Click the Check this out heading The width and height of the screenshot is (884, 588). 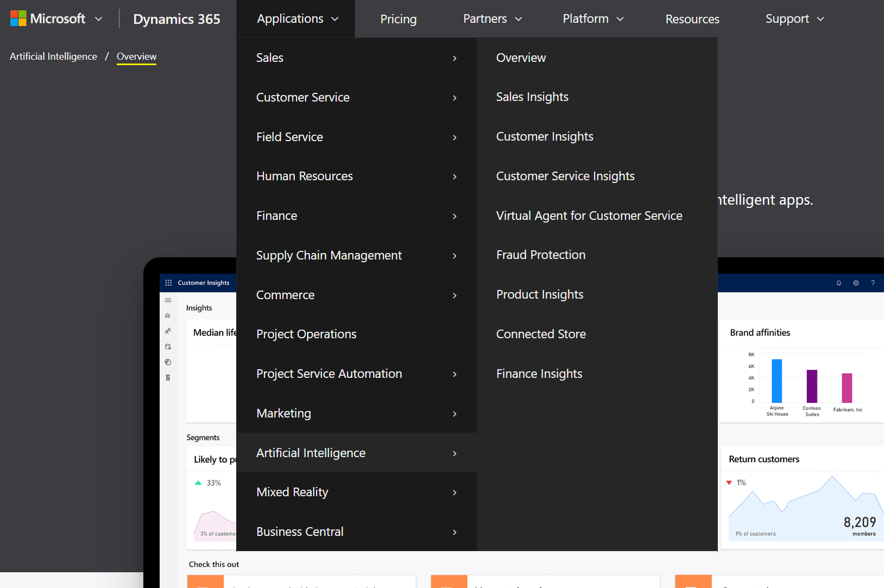point(214,565)
